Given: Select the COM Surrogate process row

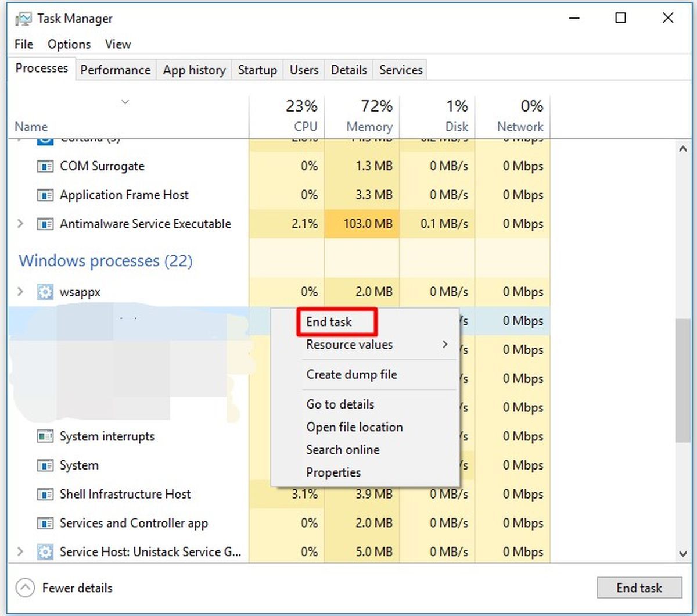Looking at the screenshot, I should click(x=279, y=166).
